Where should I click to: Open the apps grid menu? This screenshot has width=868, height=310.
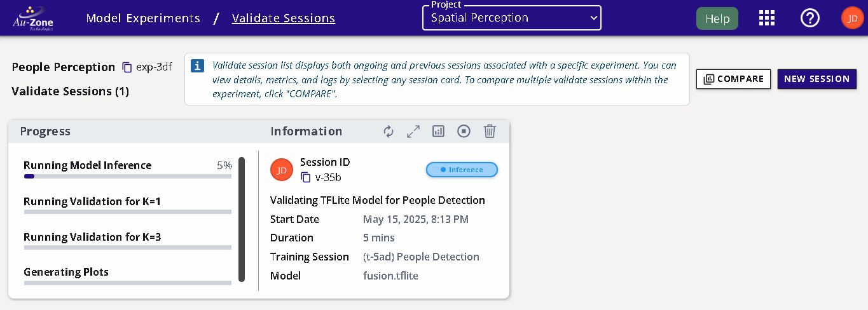click(x=767, y=18)
